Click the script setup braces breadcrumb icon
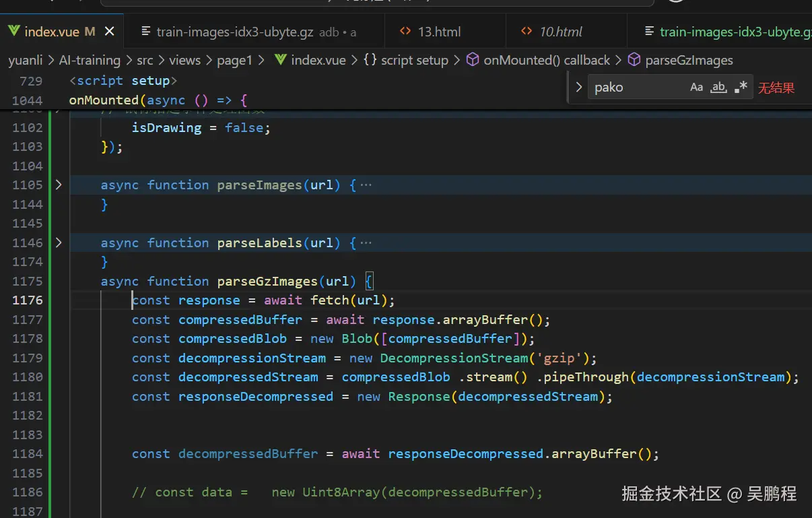This screenshot has height=518, width=812. pos(370,60)
